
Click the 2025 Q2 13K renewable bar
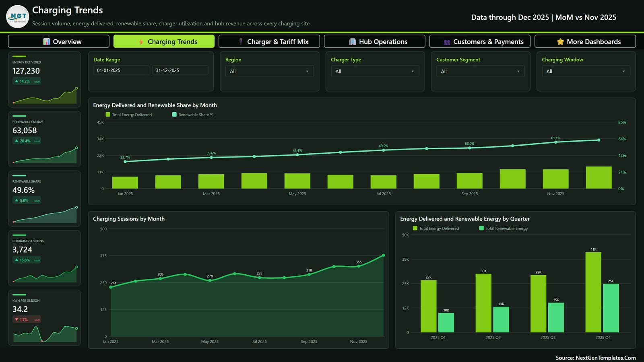(x=501, y=320)
